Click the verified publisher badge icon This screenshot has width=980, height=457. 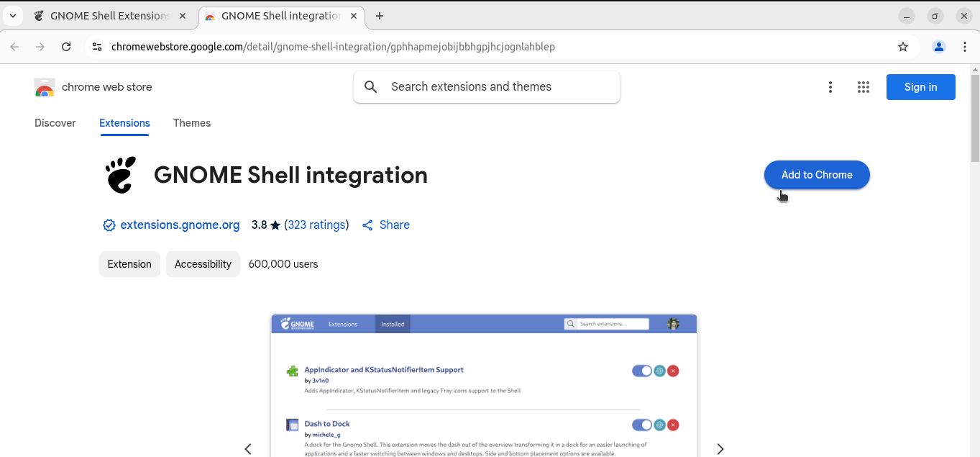click(109, 225)
